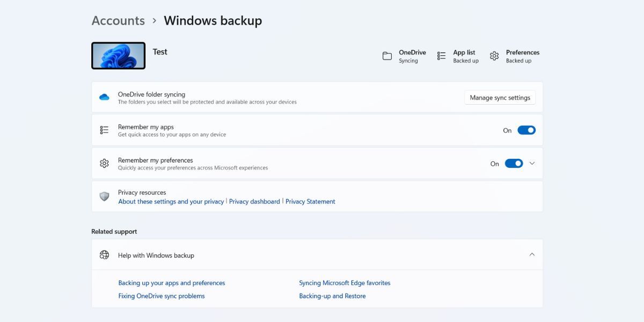The height and width of the screenshot is (322, 644).
Task: Click the Privacy resources shield icon
Action: click(105, 196)
